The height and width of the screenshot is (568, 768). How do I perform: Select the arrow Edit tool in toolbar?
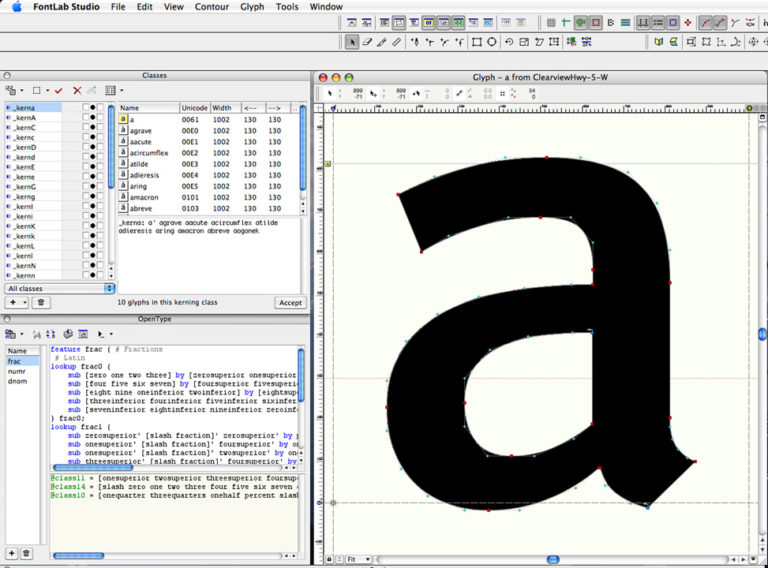point(352,42)
